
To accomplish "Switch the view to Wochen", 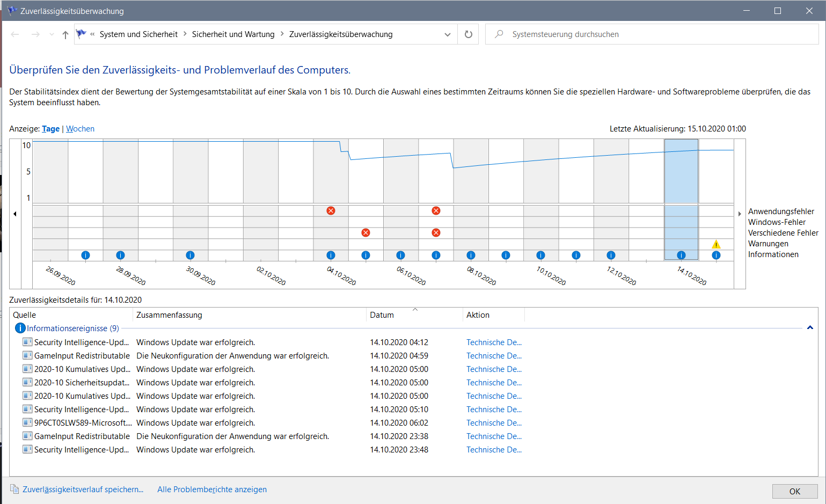I will (80, 129).
